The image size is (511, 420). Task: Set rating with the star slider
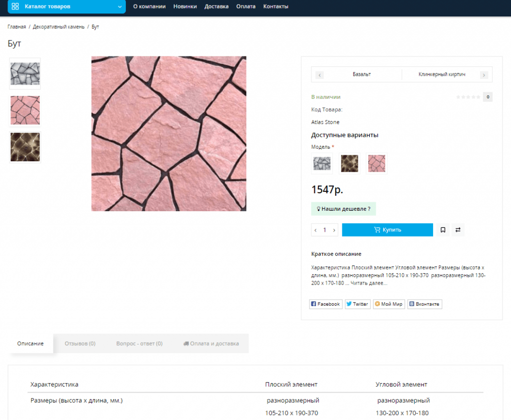coord(468,97)
